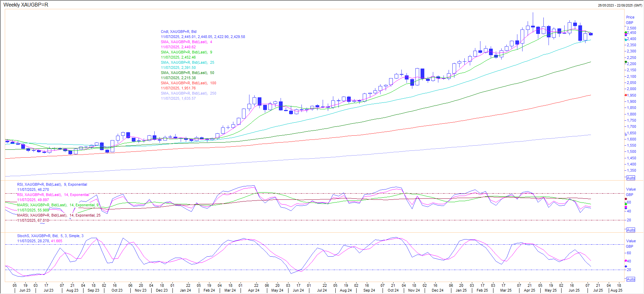The image size is (644, 294).
Task: Click the cyan SMA 25 axis marker
Action: point(626,40)
